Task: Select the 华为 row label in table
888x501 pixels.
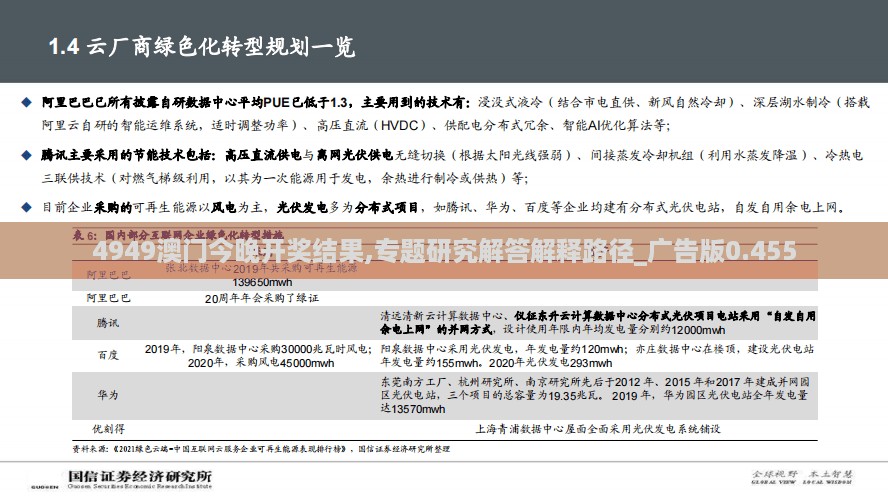Action: click(x=108, y=395)
